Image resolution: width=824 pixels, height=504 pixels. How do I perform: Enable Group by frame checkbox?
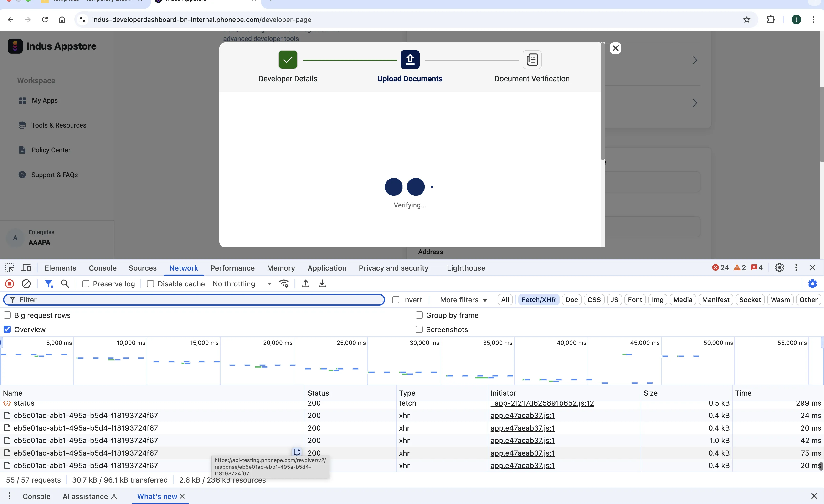[x=419, y=315]
